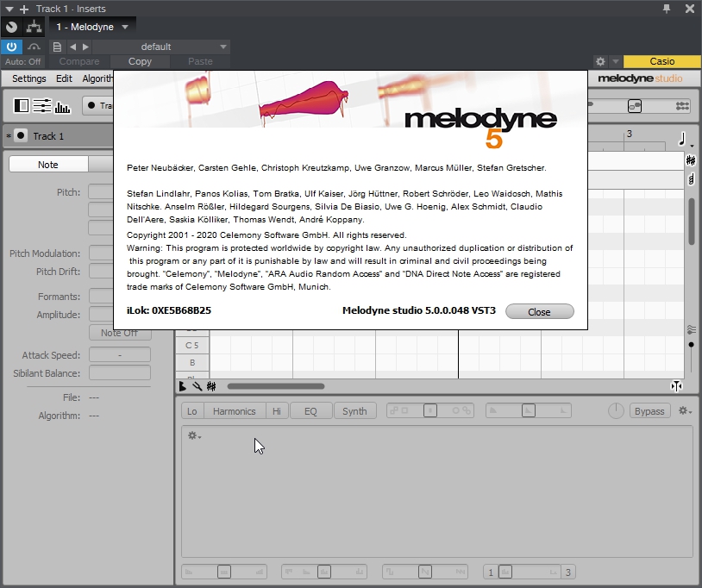Go to the next preset arrow
The image size is (702, 588).
[85, 47]
